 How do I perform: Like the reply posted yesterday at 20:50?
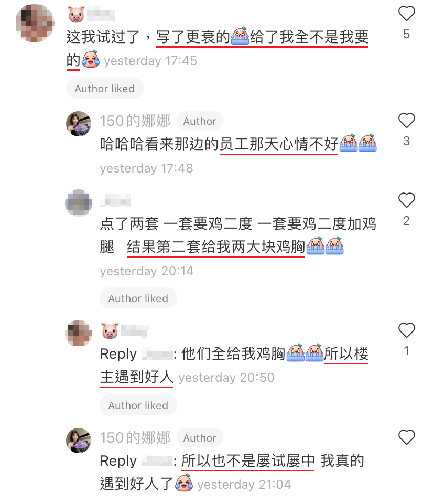[x=406, y=330]
